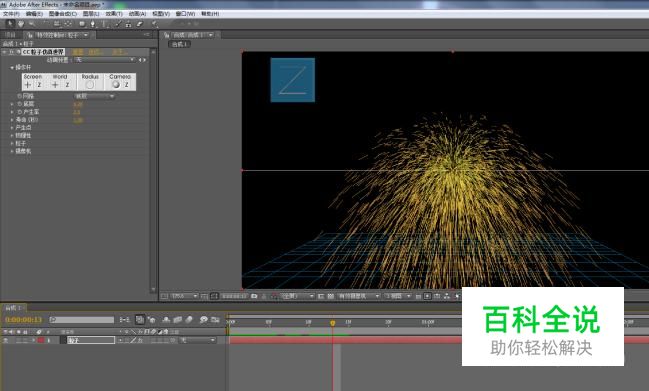Open the 编辑(E) menu
This screenshot has height=391, width=649.
[x=34, y=14]
